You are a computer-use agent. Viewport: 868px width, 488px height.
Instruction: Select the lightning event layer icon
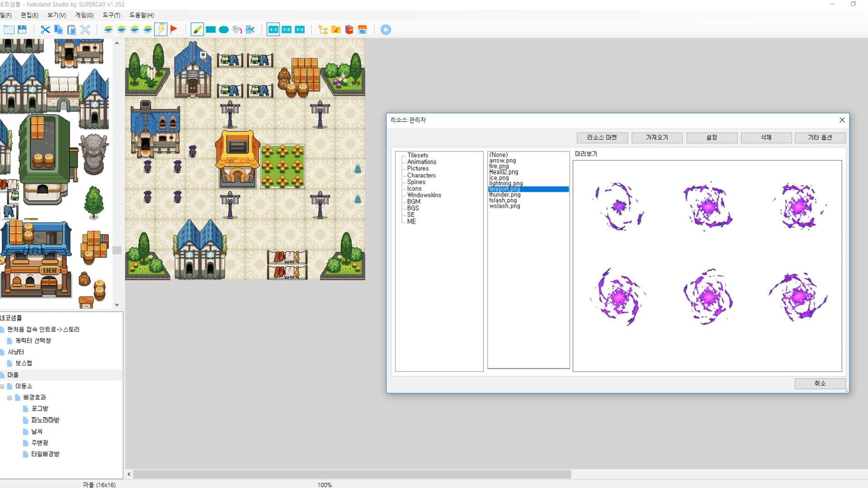pyautogui.click(x=160, y=30)
